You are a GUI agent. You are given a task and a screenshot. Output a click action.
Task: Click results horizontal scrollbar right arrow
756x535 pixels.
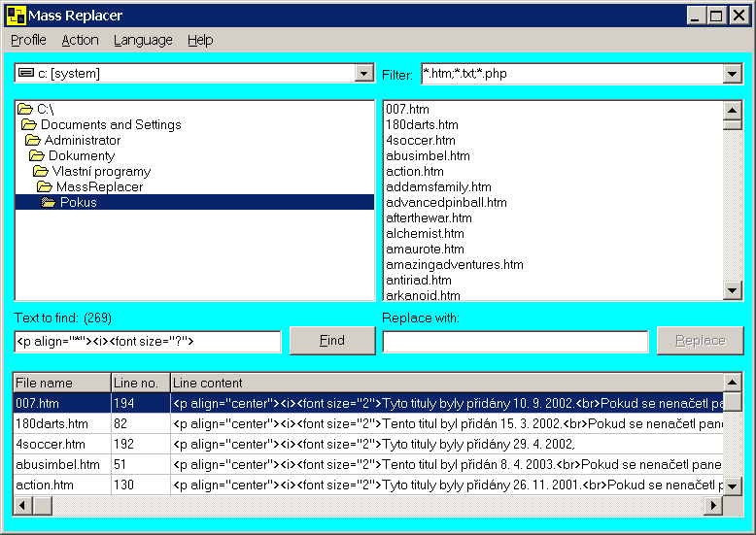coord(713,506)
